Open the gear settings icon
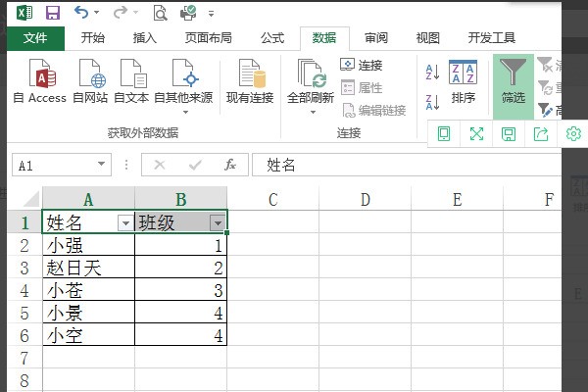 (x=573, y=134)
